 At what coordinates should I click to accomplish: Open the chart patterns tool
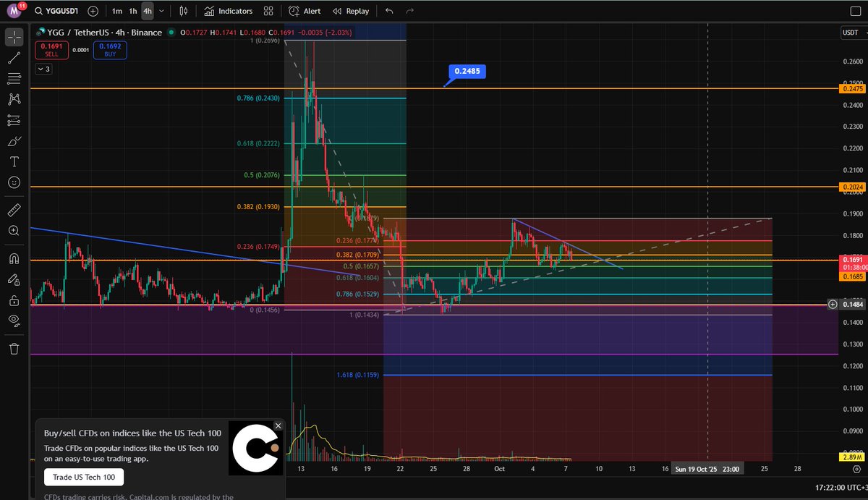coord(14,99)
